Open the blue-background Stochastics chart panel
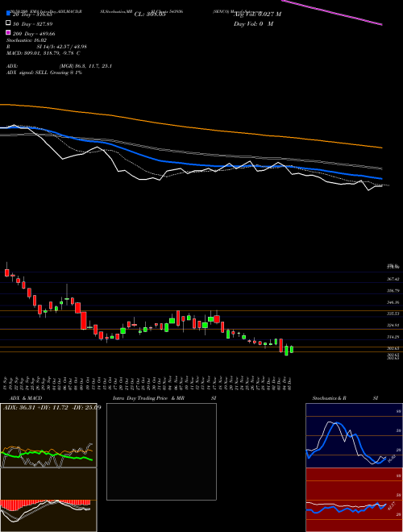403x532 pixels. [354, 435]
